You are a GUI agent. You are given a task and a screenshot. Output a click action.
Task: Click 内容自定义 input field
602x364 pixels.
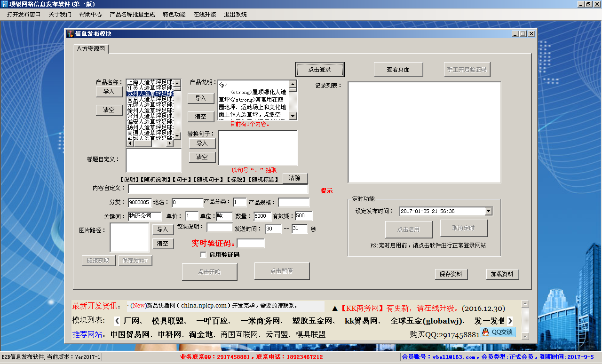coord(218,189)
